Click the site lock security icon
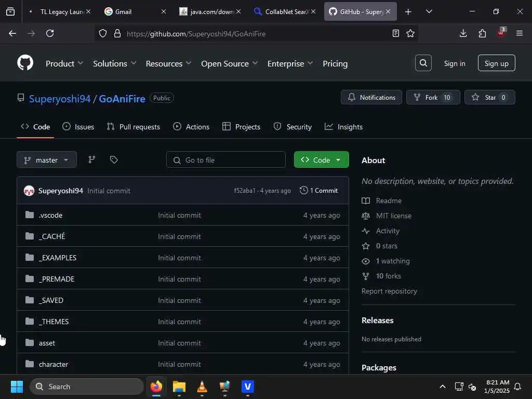Image resolution: width=532 pixels, height=399 pixels. pos(117,33)
